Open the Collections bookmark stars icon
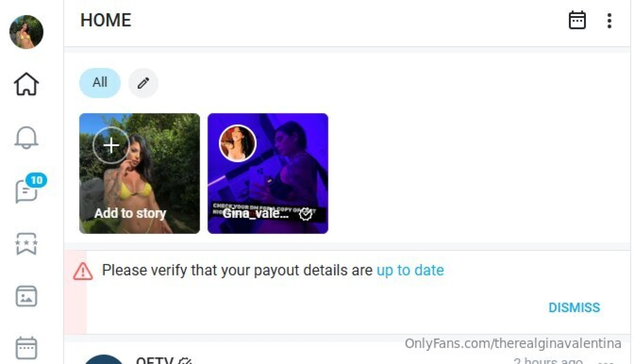 tap(26, 243)
